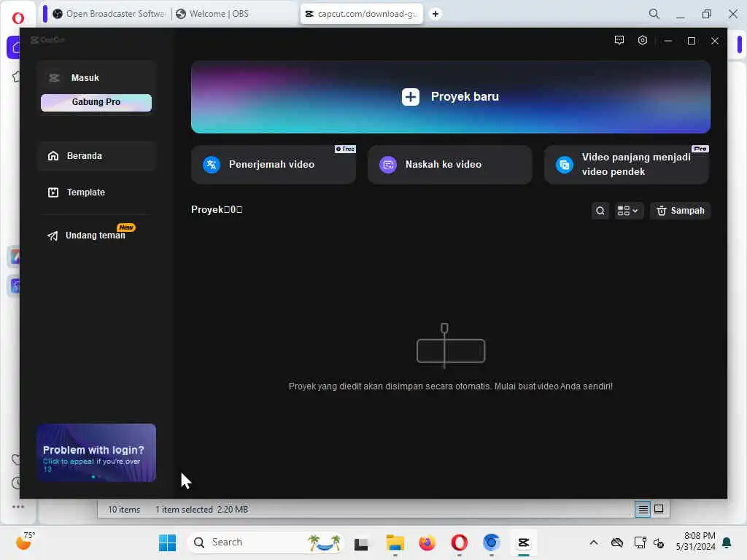
Task: Open File Explorer from taskbar
Action: click(x=395, y=542)
